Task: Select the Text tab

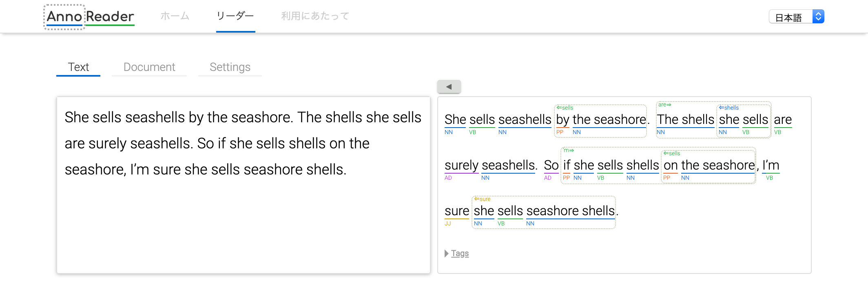Action: coord(78,67)
